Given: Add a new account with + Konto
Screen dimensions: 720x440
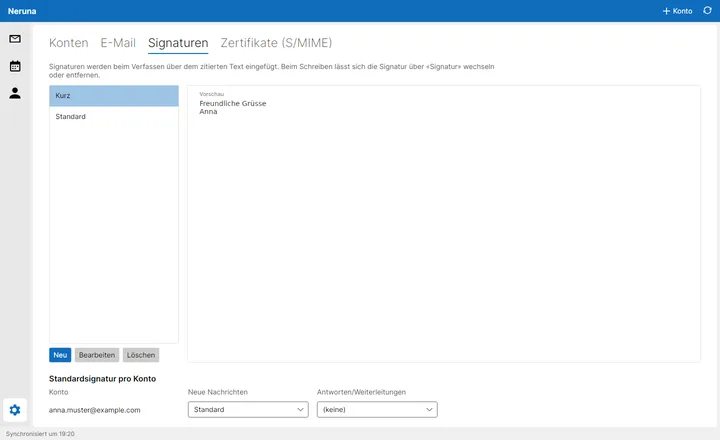Looking at the screenshot, I should (677, 11).
